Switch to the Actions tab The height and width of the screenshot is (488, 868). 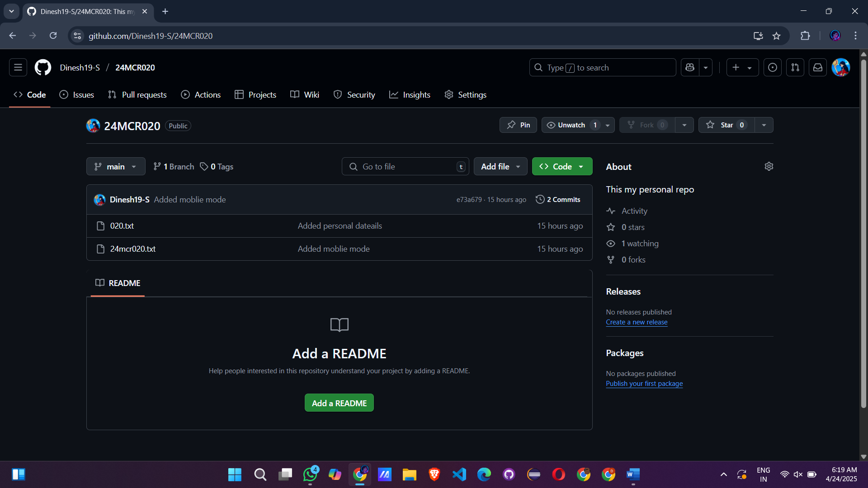[x=201, y=95]
